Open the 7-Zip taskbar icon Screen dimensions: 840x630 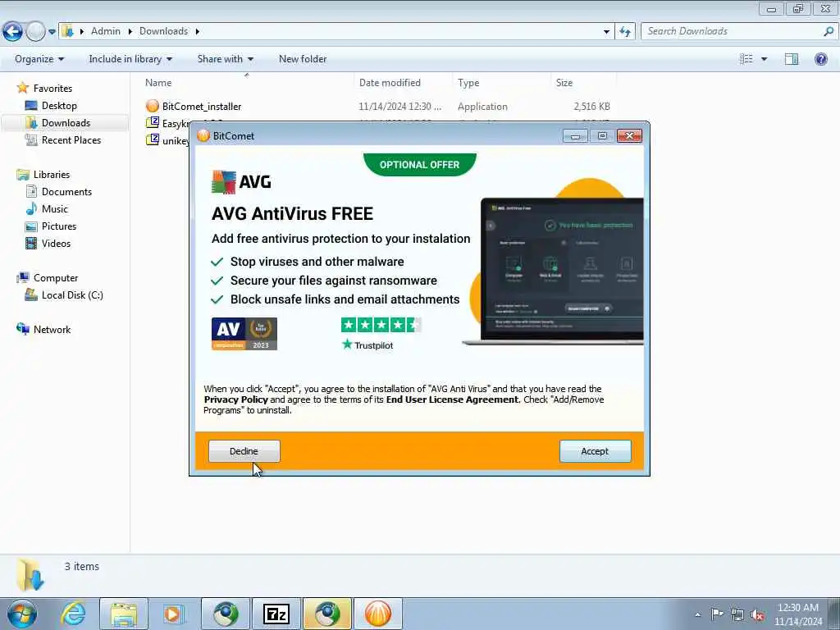pyautogui.click(x=276, y=614)
